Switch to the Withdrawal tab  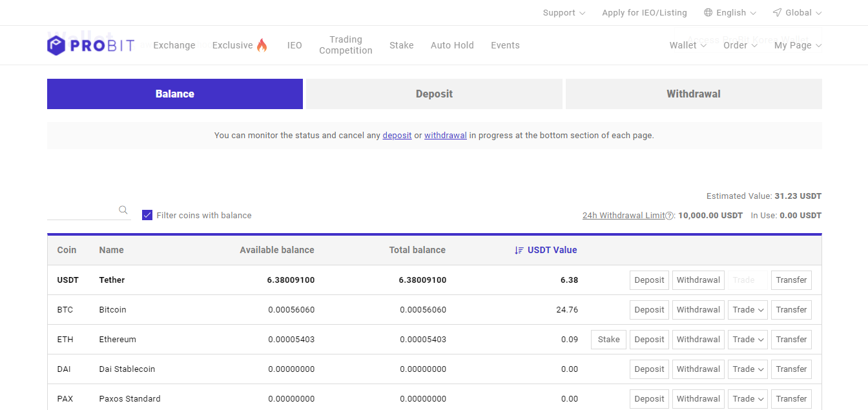(x=694, y=94)
